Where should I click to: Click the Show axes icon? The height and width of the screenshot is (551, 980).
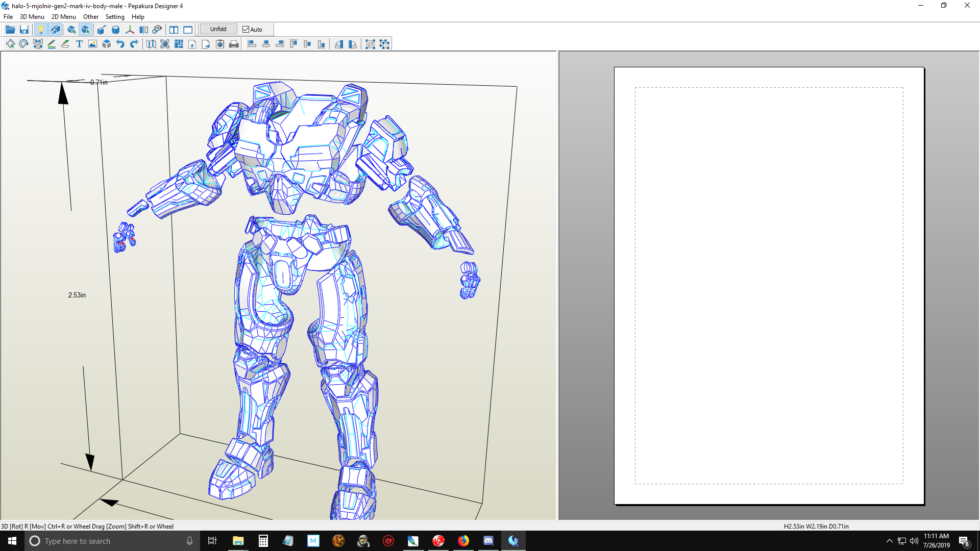coord(130,30)
